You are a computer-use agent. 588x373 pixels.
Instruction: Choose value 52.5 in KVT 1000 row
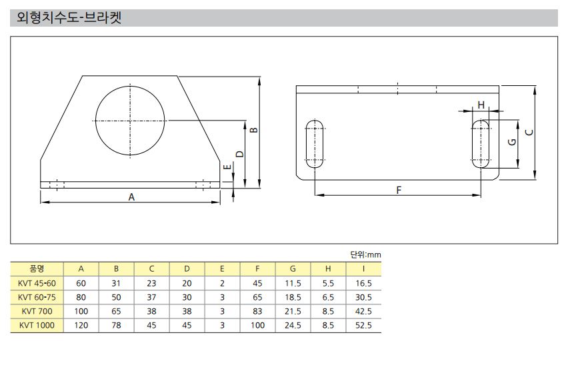coord(363,325)
